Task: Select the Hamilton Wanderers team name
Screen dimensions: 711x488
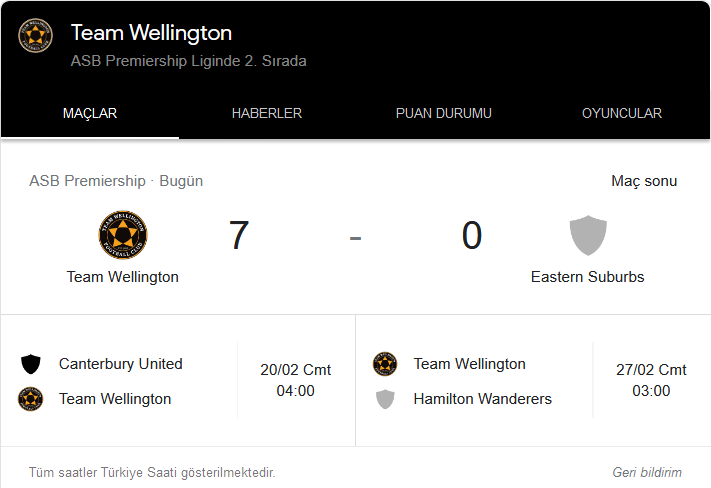Action: (482, 399)
